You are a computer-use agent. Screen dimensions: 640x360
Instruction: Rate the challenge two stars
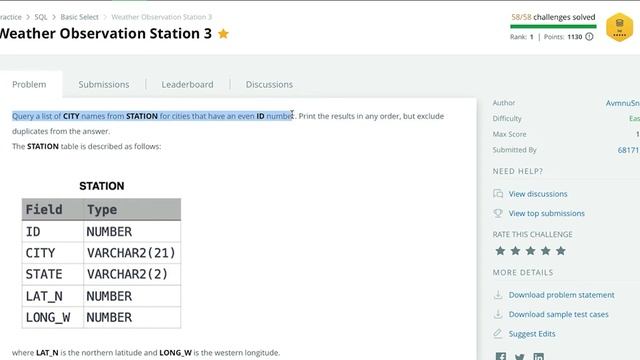[x=515, y=251]
